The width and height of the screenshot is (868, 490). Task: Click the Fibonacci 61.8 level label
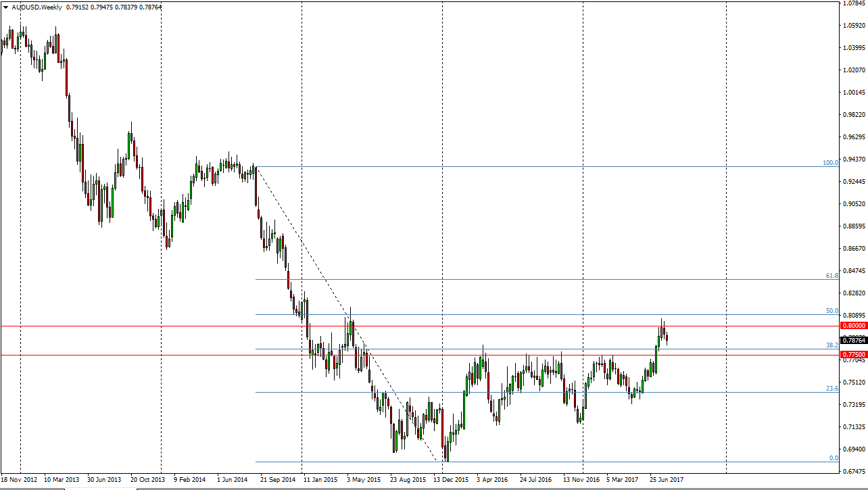[832, 276]
